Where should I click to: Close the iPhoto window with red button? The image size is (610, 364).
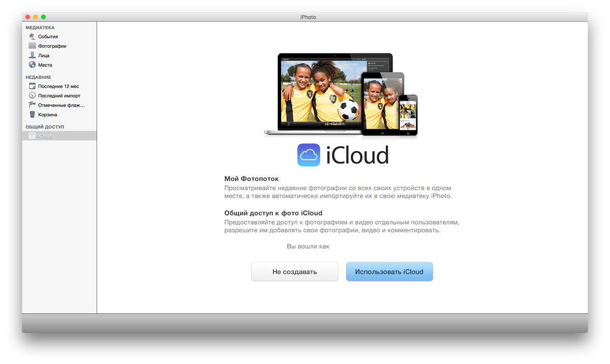point(28,17)
